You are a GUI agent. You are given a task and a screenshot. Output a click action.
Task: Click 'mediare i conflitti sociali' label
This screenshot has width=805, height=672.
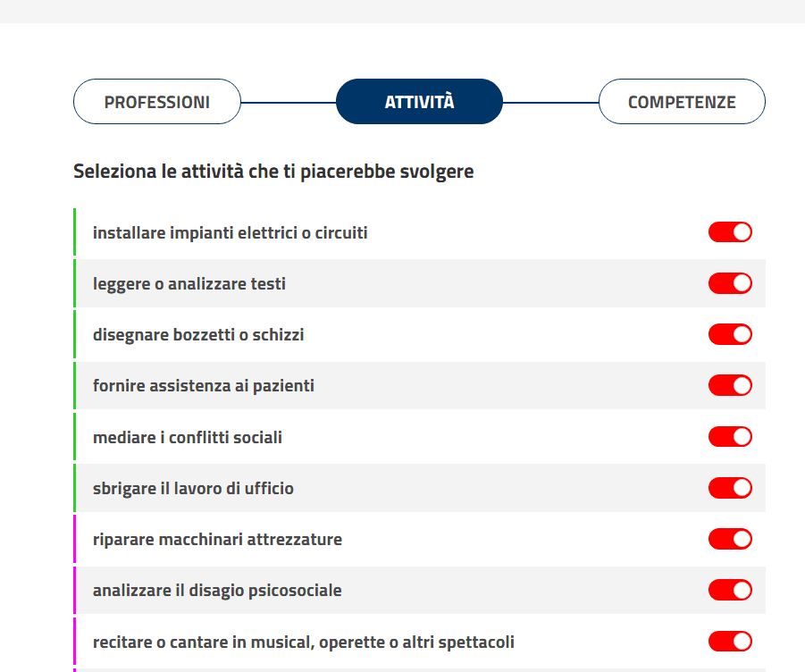[188, 437]
